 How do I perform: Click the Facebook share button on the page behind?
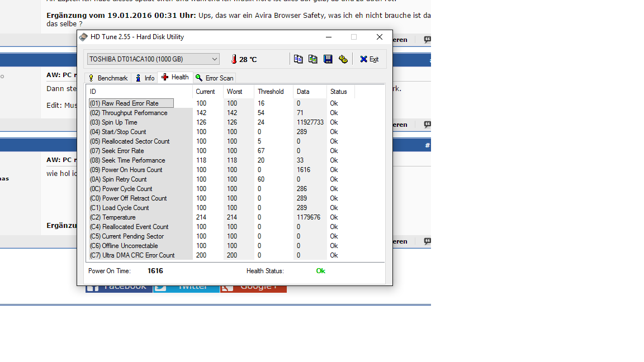[x=119, y=289]
